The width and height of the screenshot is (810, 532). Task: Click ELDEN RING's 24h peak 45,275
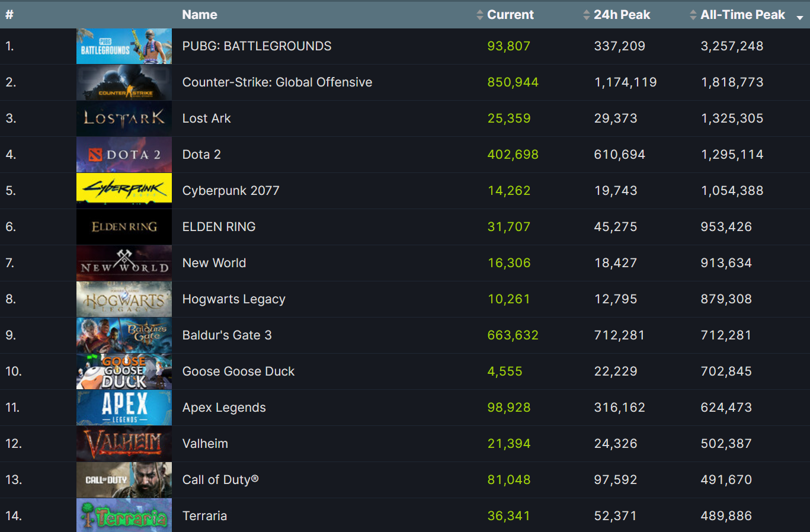(616, 227)
